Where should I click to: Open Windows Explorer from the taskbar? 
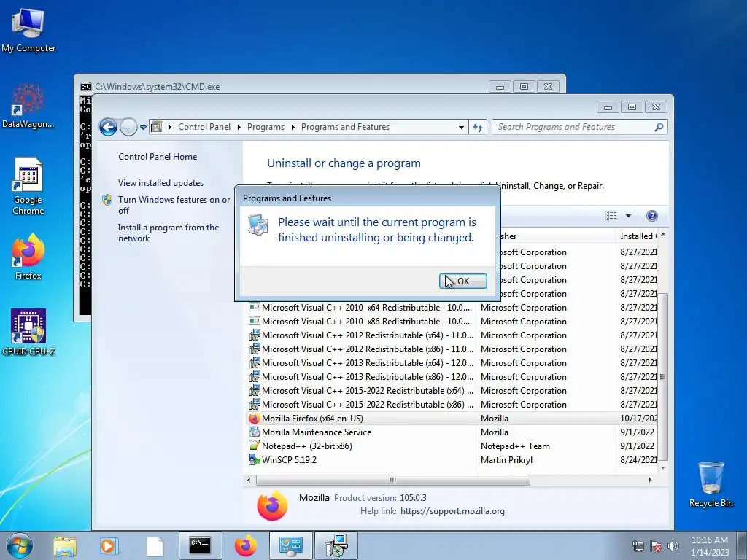click(x=64, y=545)
